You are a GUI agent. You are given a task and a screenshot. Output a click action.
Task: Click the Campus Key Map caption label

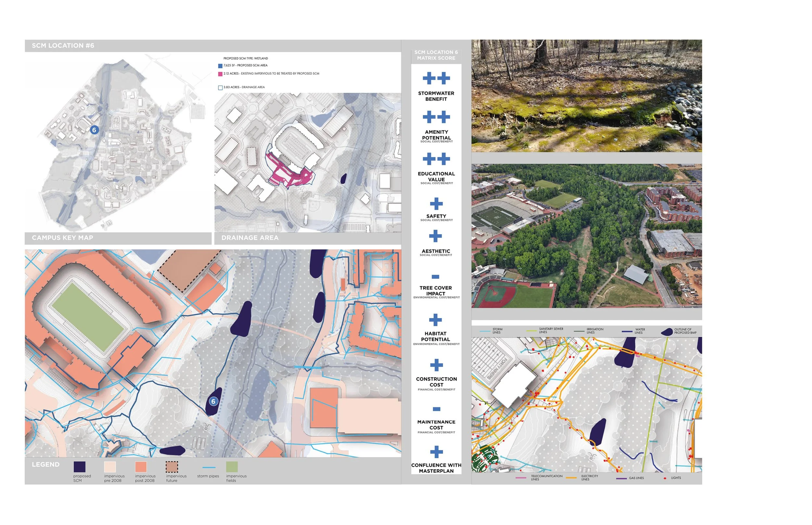62,238
